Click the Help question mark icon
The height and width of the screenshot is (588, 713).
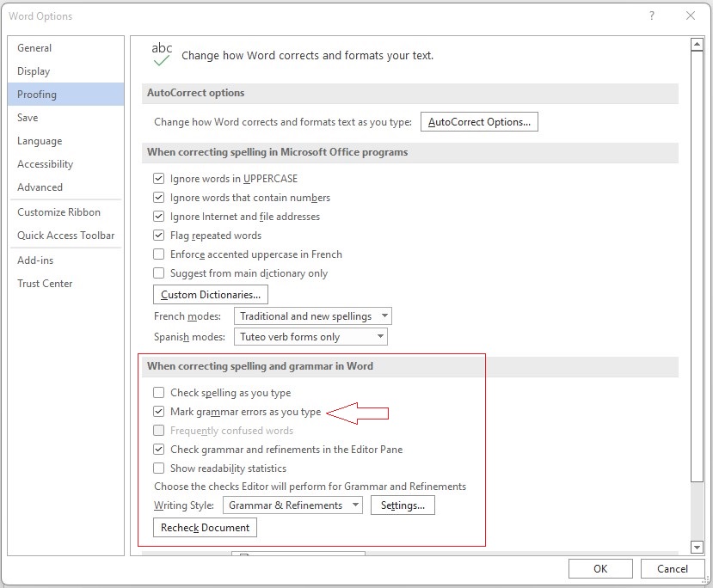click(x=652, y=15)
